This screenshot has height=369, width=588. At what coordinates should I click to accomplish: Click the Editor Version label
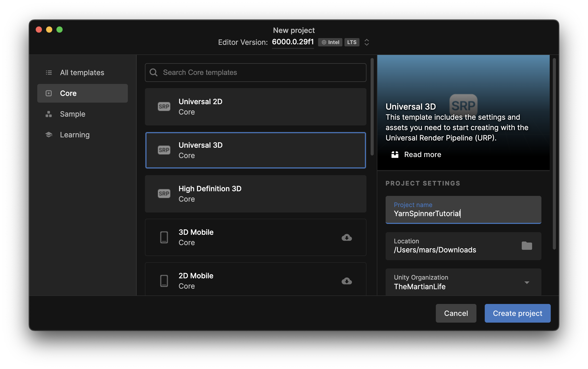[243, 42]
